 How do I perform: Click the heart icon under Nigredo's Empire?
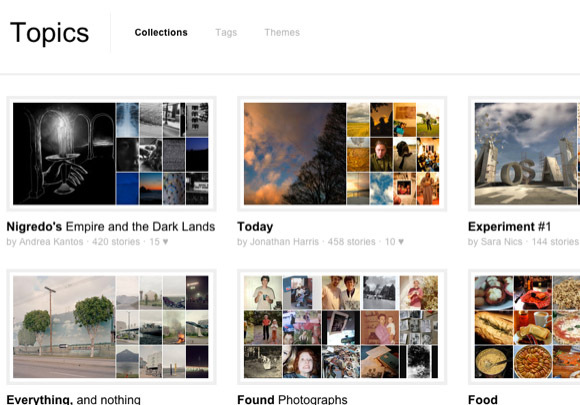pos(165,242)
